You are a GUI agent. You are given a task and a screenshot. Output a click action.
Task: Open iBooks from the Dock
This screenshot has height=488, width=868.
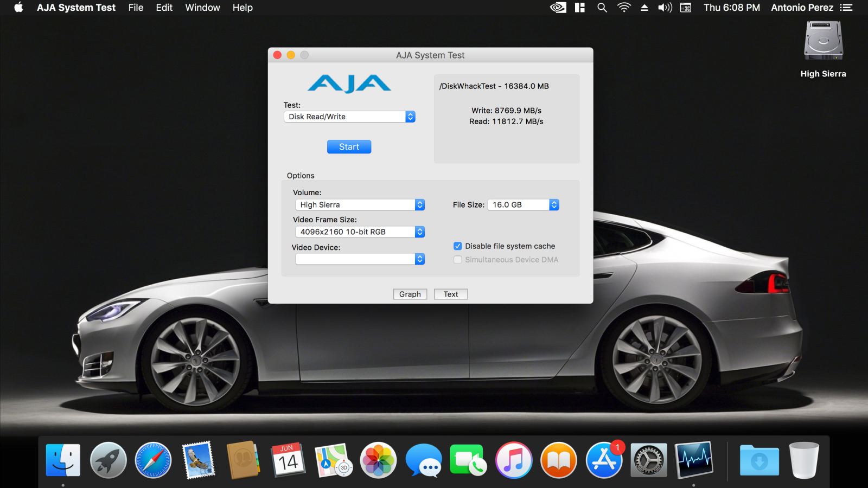point(559,460)
